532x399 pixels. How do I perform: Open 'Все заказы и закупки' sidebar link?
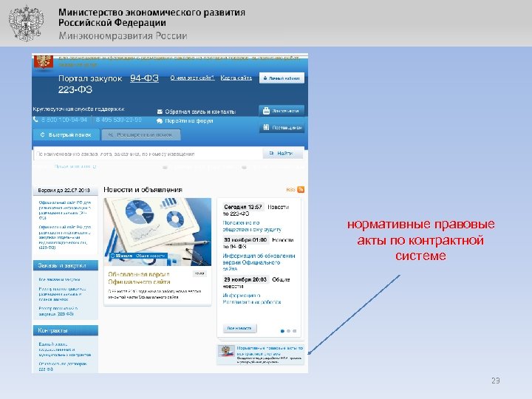59,279
